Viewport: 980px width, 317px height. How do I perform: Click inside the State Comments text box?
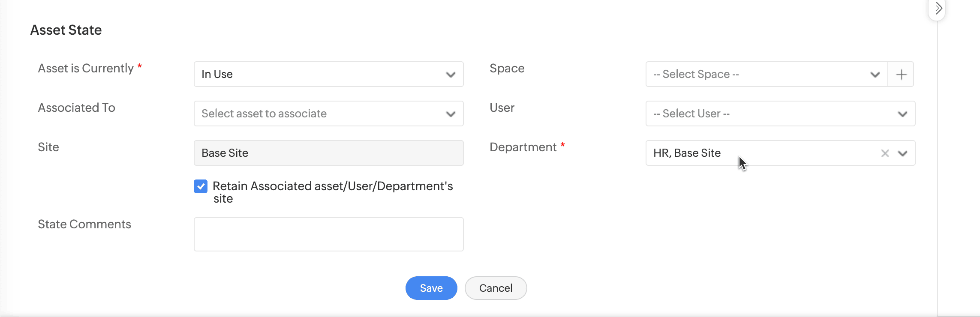328,234
